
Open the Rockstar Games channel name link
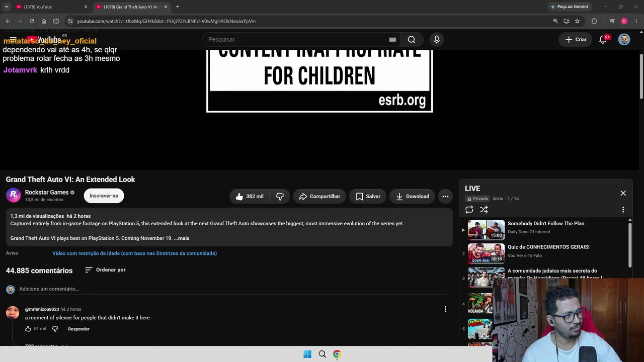click(47, 193)
